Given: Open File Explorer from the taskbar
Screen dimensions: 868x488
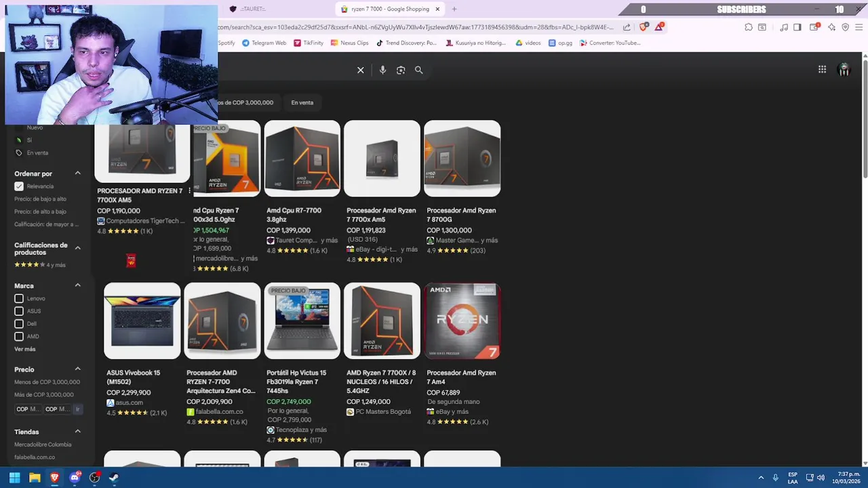Looking at the screenshot, I should [x=35, y=477].
